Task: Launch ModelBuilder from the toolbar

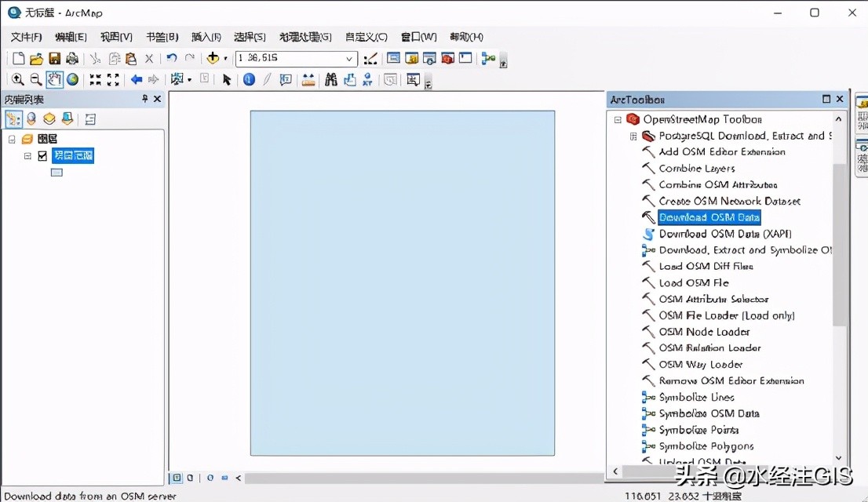Action: point(488,58)
